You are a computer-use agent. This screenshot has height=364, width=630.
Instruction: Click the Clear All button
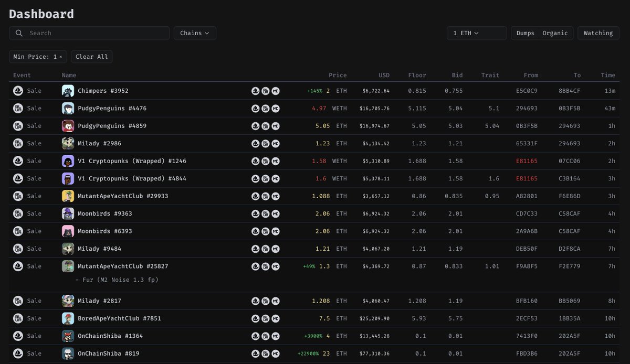pos(91,56)
